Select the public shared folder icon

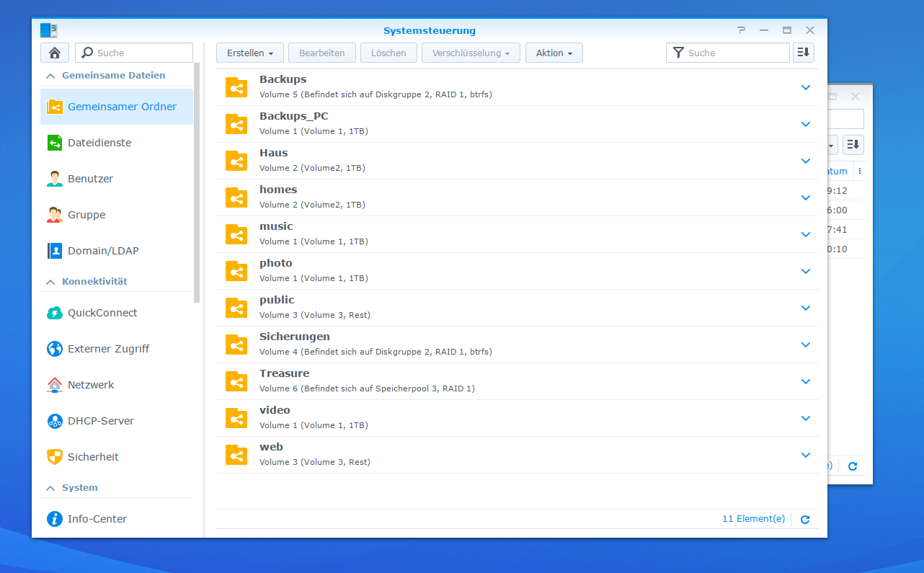[236, 308]
